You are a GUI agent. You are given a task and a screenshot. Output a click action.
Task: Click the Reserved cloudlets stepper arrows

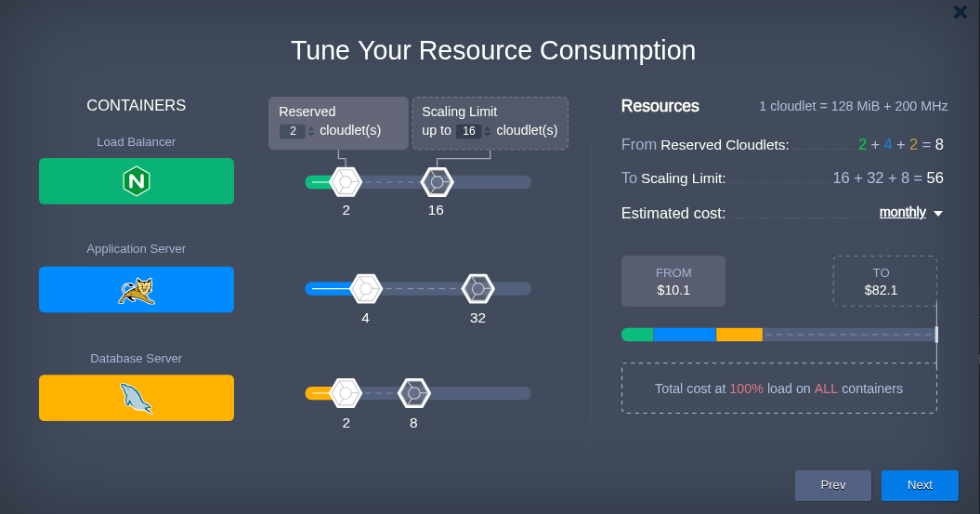tap(311, 131)
